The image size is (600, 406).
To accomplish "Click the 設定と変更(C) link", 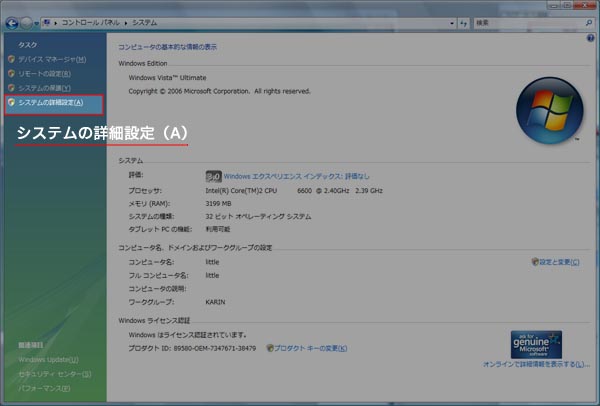I will (x=559, y=262).
